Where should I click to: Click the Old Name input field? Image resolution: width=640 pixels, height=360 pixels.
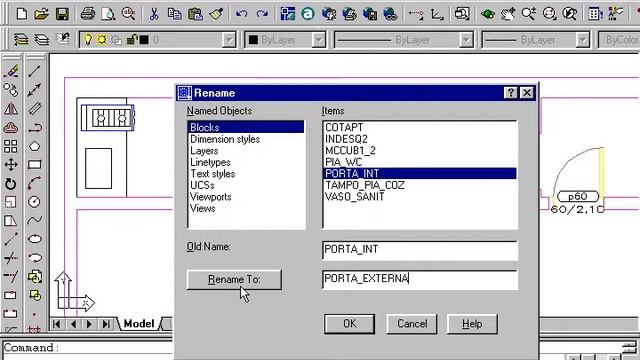420,250
